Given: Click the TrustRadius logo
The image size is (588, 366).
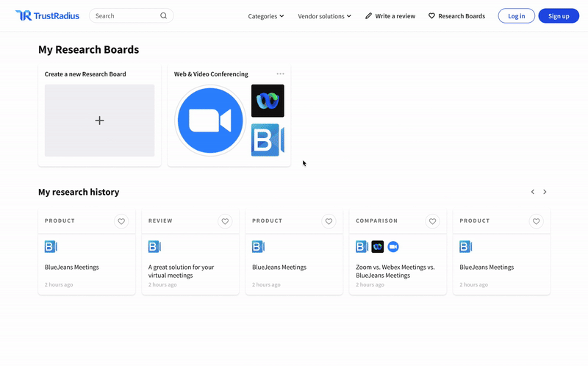Looking at the screenshot, I should tap(47, 15).
